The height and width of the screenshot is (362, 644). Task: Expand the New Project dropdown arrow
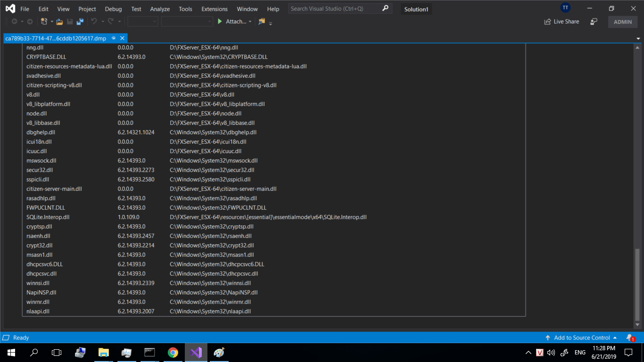(x=52, y=22)
